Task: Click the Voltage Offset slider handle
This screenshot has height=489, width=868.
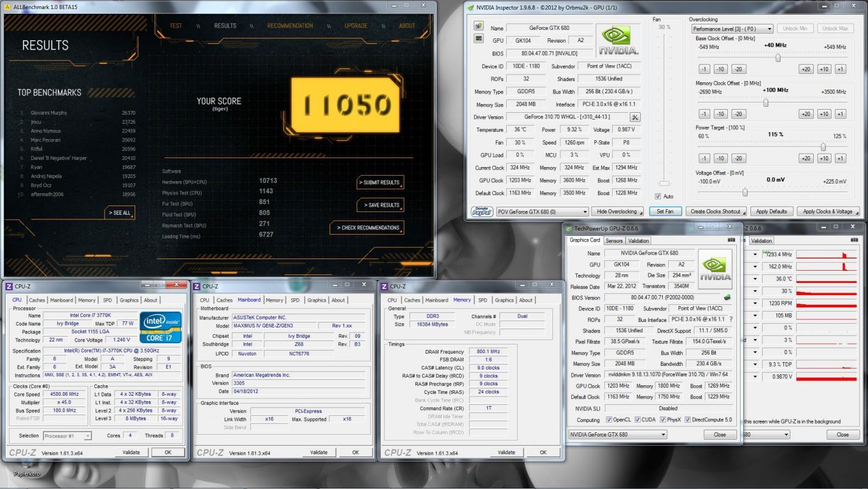Action: tap(745, 192)
